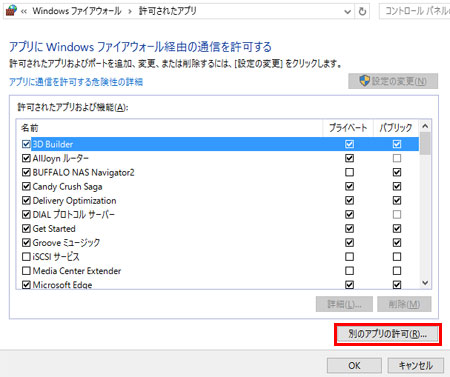Image resolution: width=450 pixels, height=377 pixels.
Task: Select the Media Center Extender row
Action: [217, 271]
